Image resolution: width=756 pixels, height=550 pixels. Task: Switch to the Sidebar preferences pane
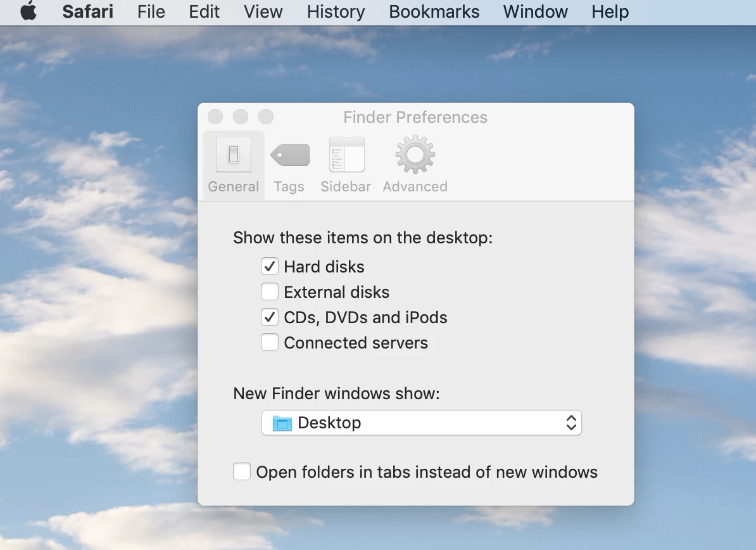coord(346,165)
